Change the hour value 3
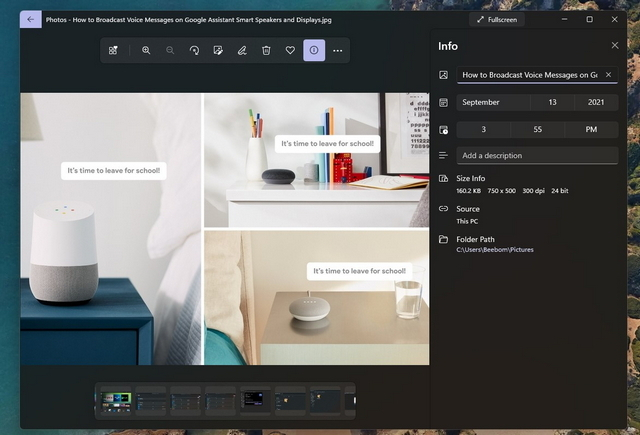The width and height of the screenshot is (640, 435). (x=483, y=129)
